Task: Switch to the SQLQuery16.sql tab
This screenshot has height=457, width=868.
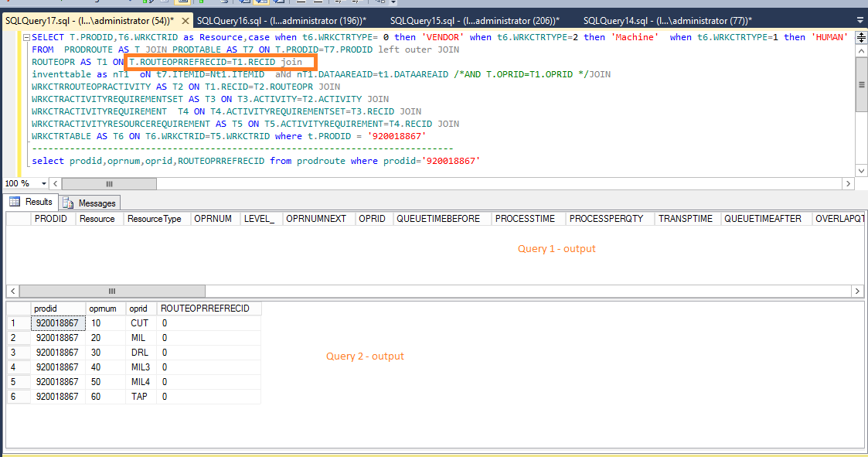Action: pos(281,21)
